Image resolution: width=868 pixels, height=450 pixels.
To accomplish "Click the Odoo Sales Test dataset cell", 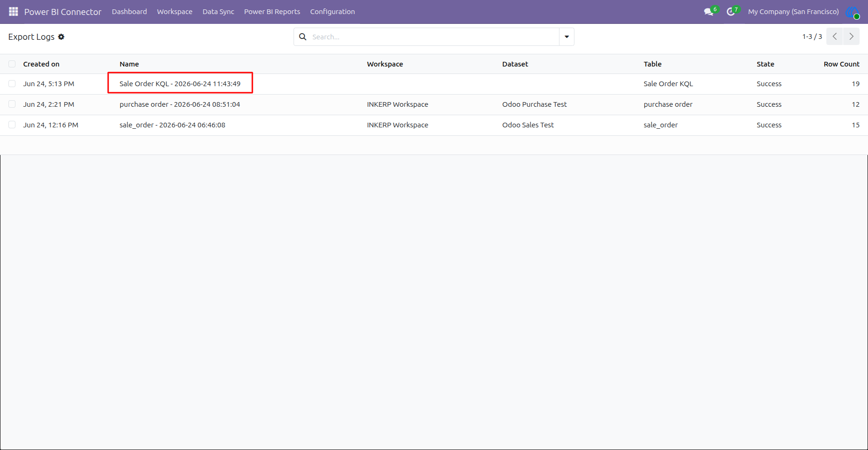I will click(x=528, y=125).
